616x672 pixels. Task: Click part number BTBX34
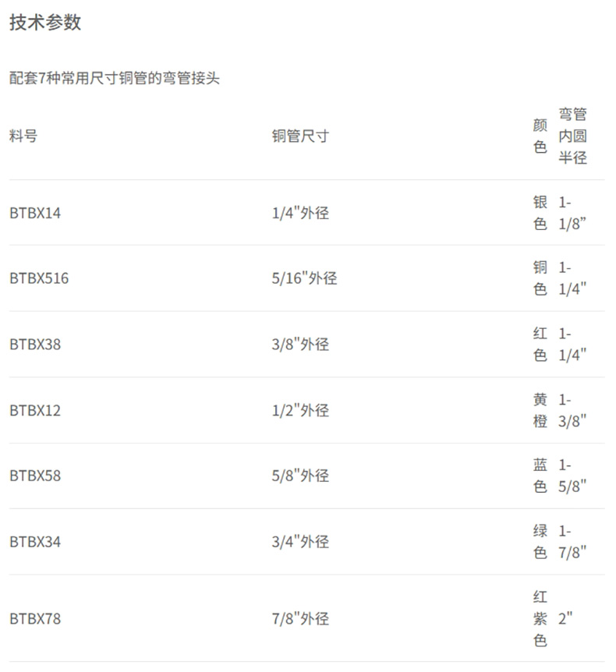(x=35, y=542)
